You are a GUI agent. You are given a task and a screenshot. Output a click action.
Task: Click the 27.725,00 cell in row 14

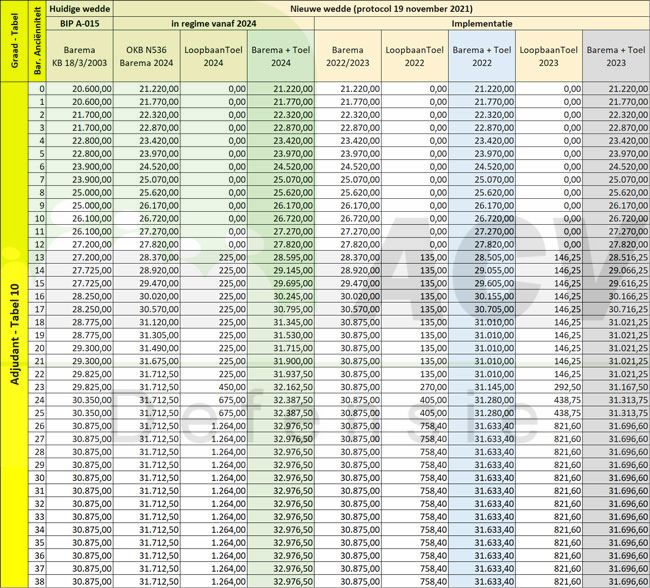[x=80, y=270]
